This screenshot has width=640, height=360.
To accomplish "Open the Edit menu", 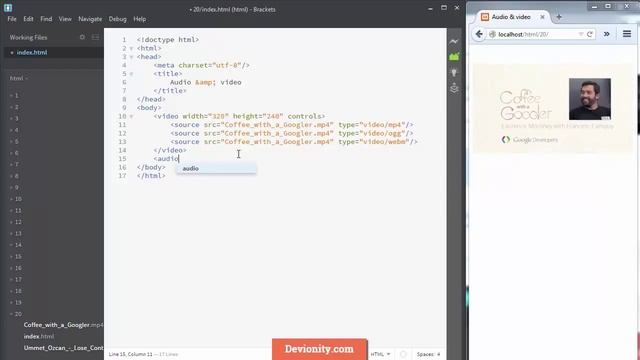I will click(28, 19).
